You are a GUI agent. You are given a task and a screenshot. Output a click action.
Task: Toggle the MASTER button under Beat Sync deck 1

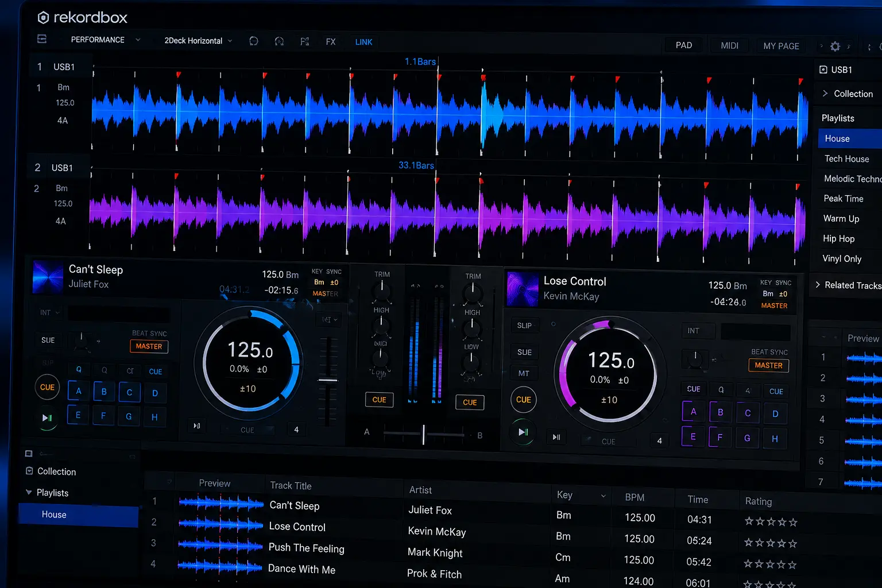pos(149,346)
